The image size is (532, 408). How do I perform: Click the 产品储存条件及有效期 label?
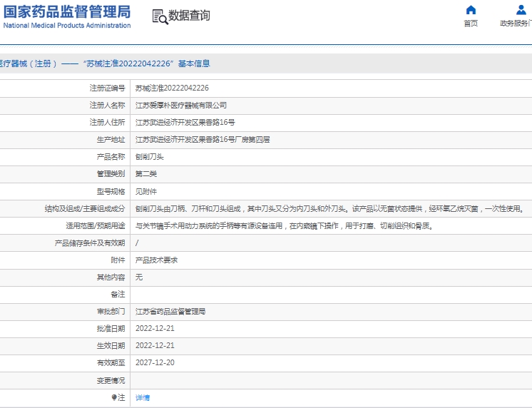click(x=90, y=243)
